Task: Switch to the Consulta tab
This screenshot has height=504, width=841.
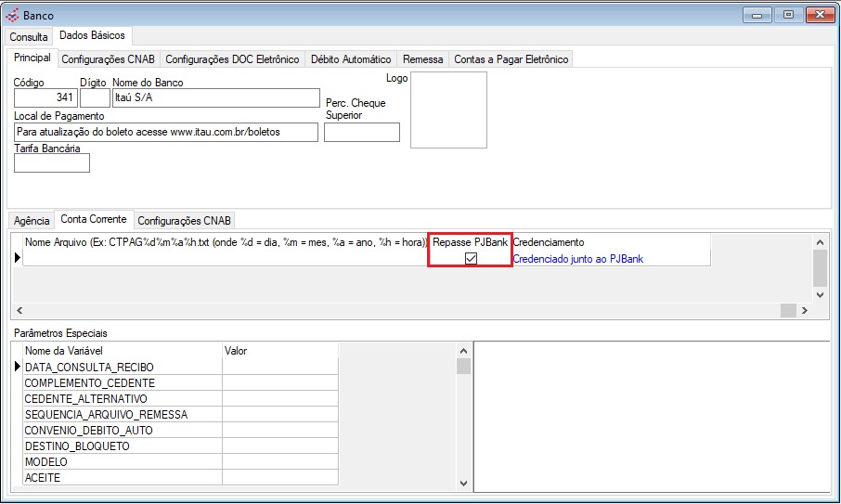Action: coord(29,36)
